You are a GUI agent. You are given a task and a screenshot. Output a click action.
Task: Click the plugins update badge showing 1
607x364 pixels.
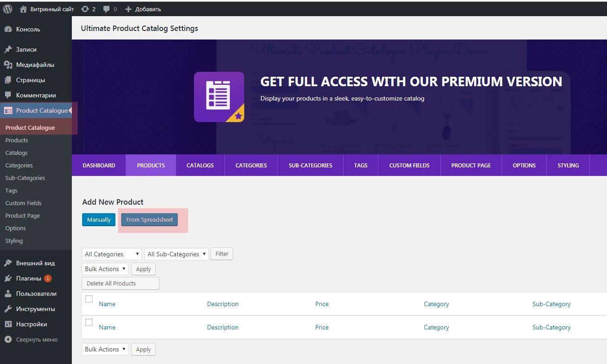(48, 278)
